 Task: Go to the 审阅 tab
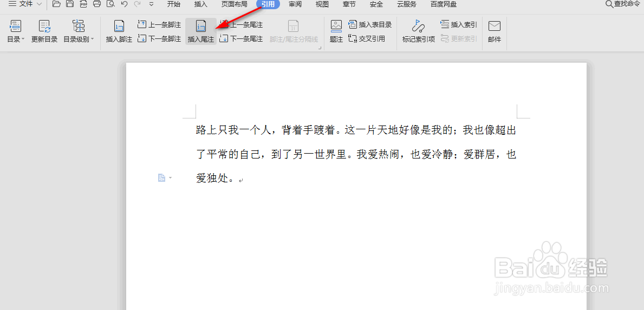click(295, 4)
